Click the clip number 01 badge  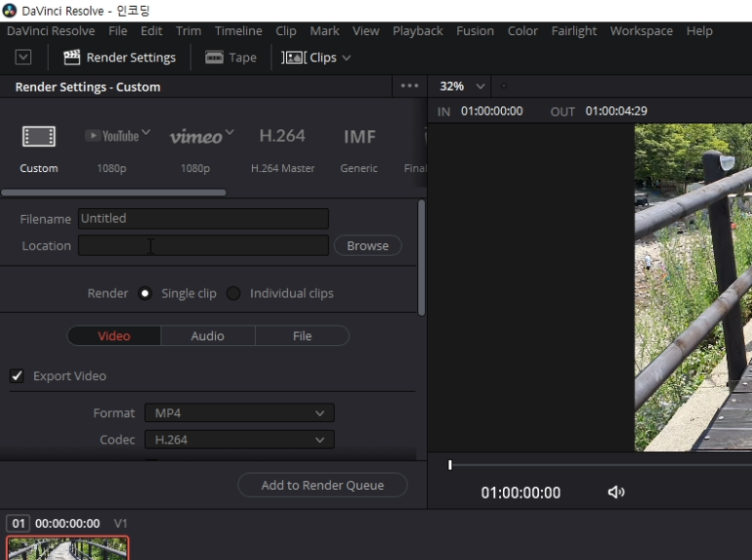click(x=18, y=523)
